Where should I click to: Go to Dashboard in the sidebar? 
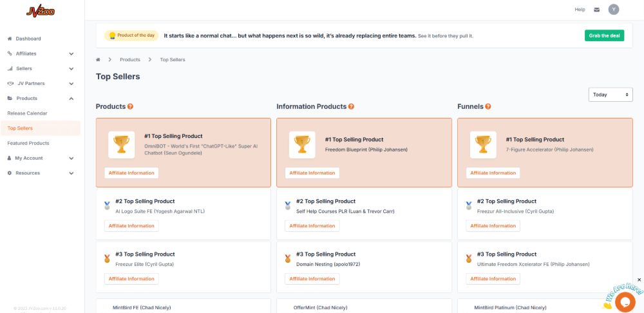28,39
